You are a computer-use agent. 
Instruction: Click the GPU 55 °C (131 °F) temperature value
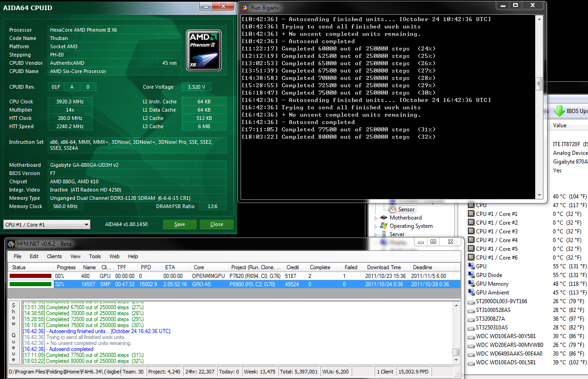click(570, 266)
